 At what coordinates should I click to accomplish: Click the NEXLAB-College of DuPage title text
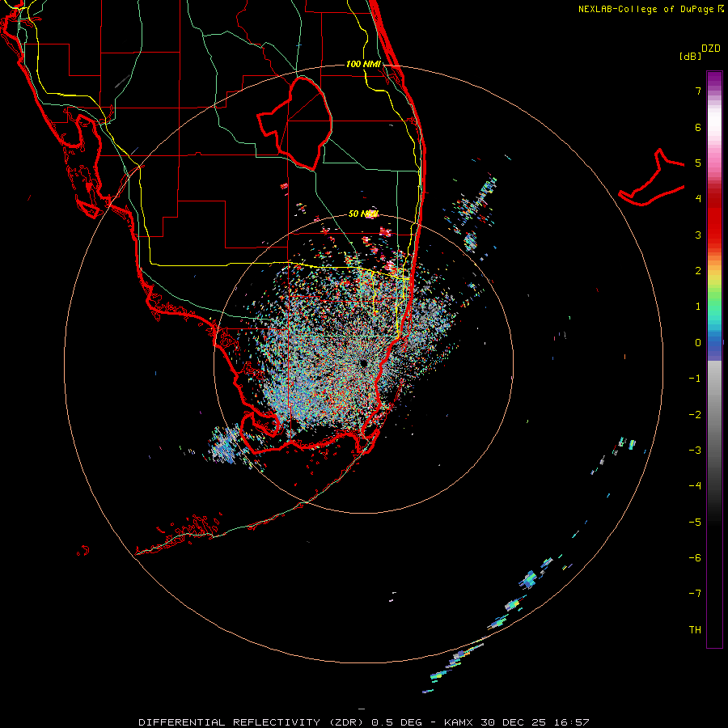[x=647, y=9]
